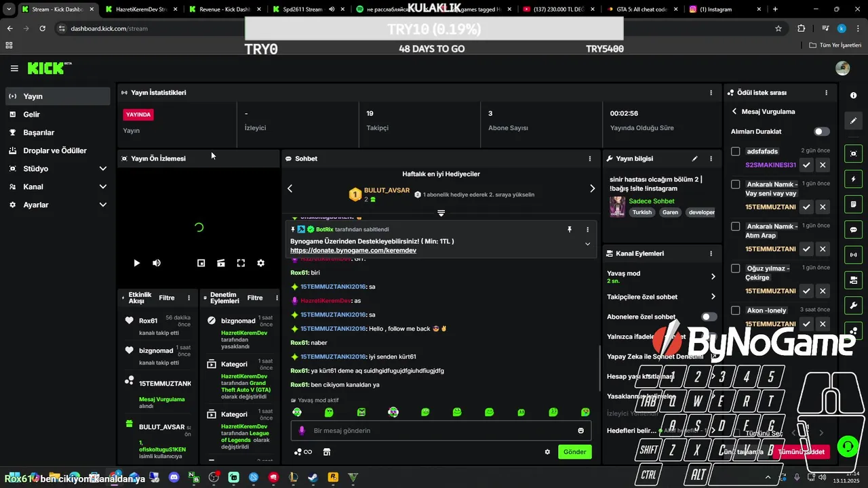Open the pinned message three-dot options
Screen dimensions: 868x488
point(588,230)
